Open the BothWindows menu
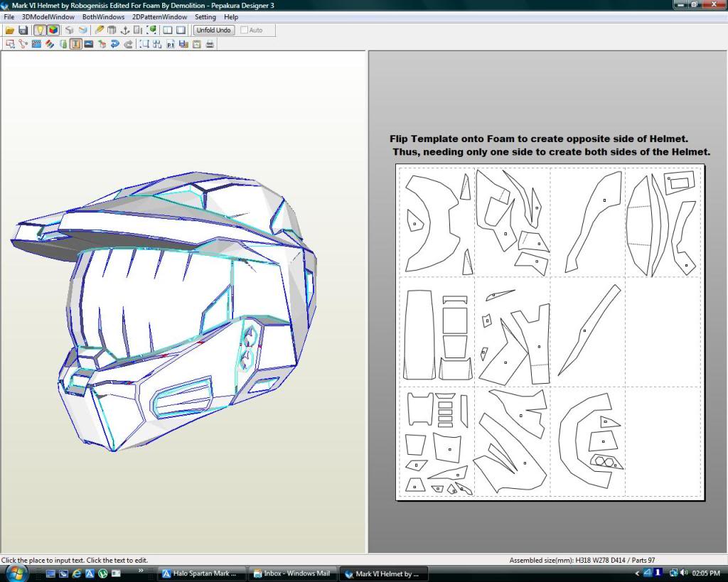 [104, 17]
